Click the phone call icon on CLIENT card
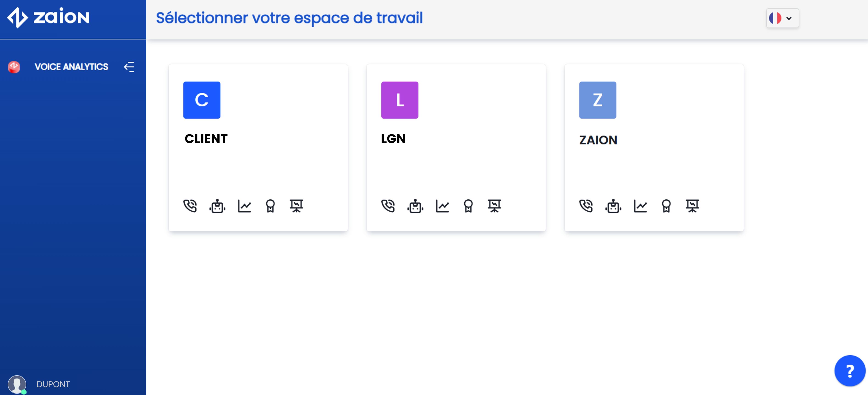 coord(190,206)
